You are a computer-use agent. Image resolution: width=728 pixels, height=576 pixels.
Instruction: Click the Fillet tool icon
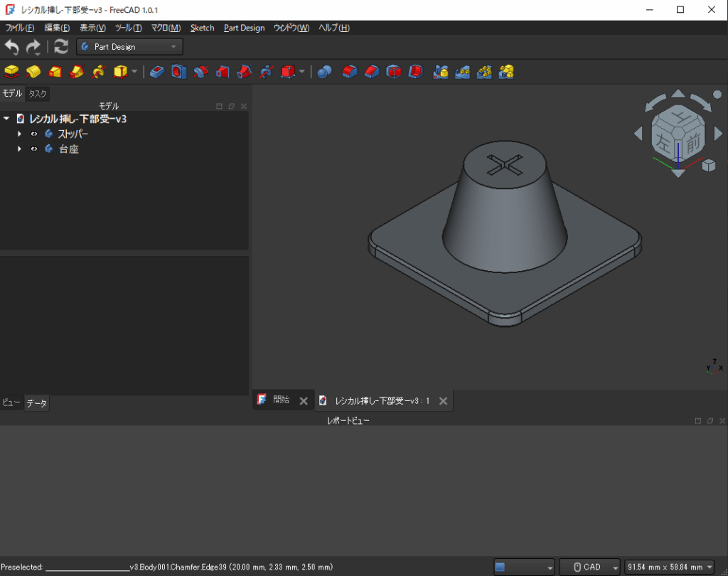coord(349,71)
